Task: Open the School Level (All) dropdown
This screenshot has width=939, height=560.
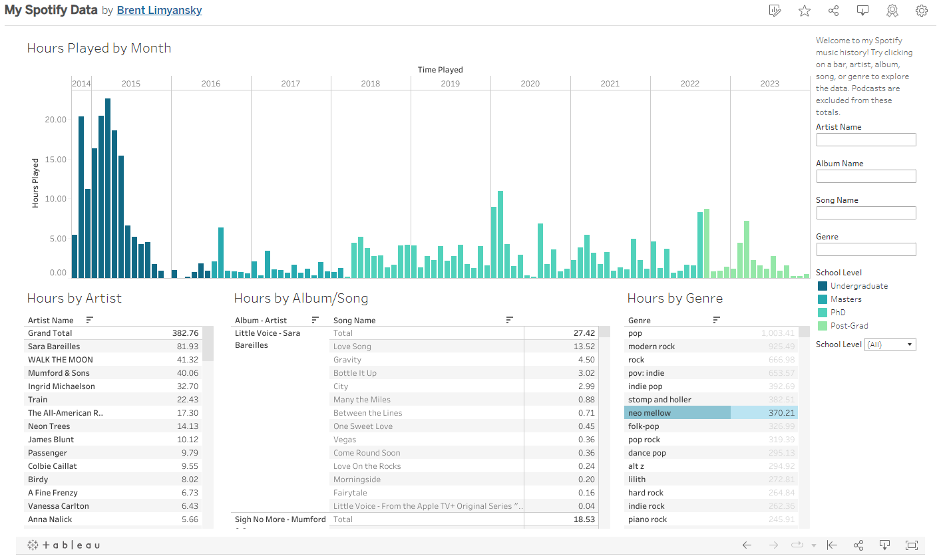Action: (890, 345)
